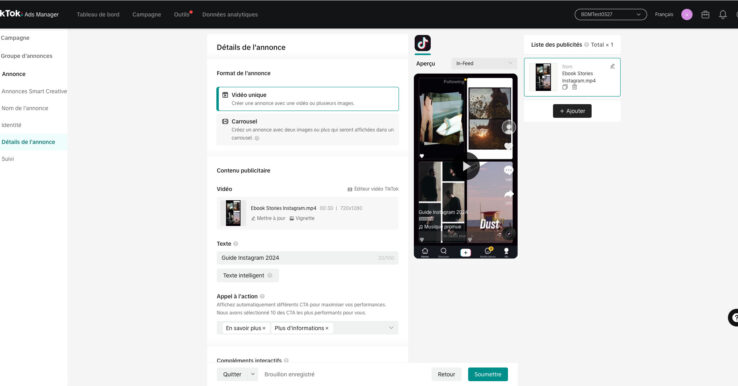Viewport: 738px width, 386px height.
Task: Edit the ad name with pencil icon
Action: 612,66
